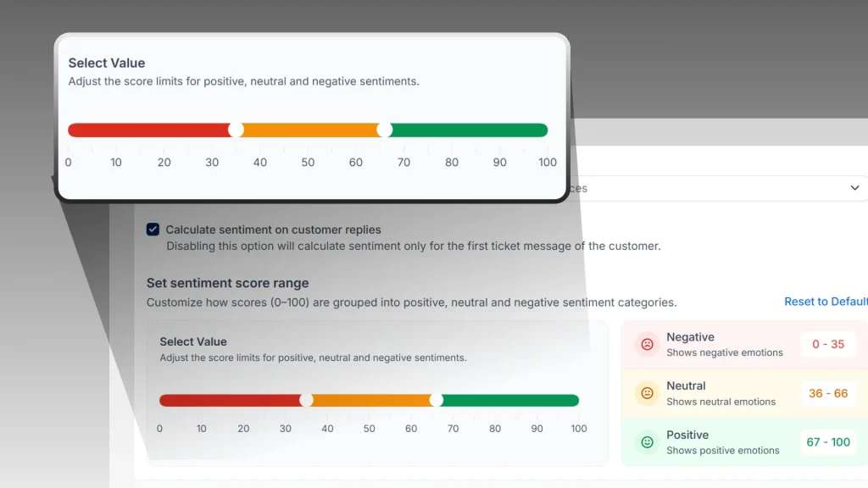Image resolution: width=868 pixels, height=488 pixels.
Task: Click the '36 - 66' Neutral range value
Action: click(828, 393)
